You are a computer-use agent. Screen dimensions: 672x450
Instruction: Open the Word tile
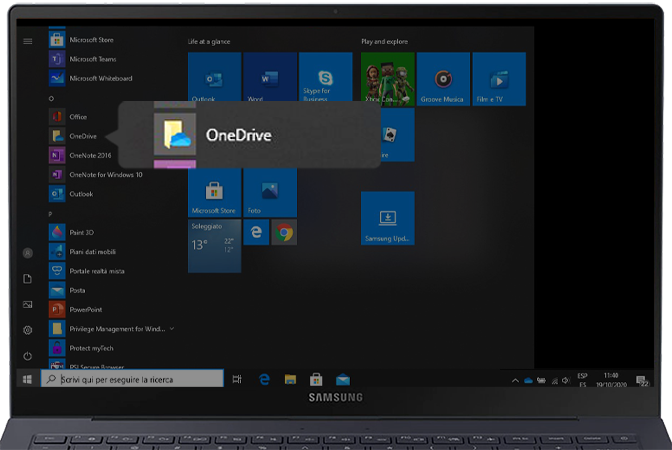(270, 79)
